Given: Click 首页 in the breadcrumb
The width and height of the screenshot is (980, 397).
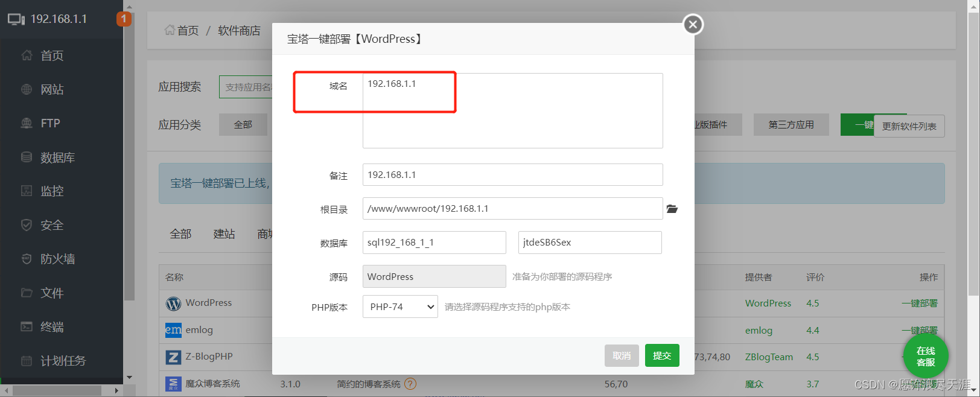Looking at the screenshot, I should tap(188, 30).
